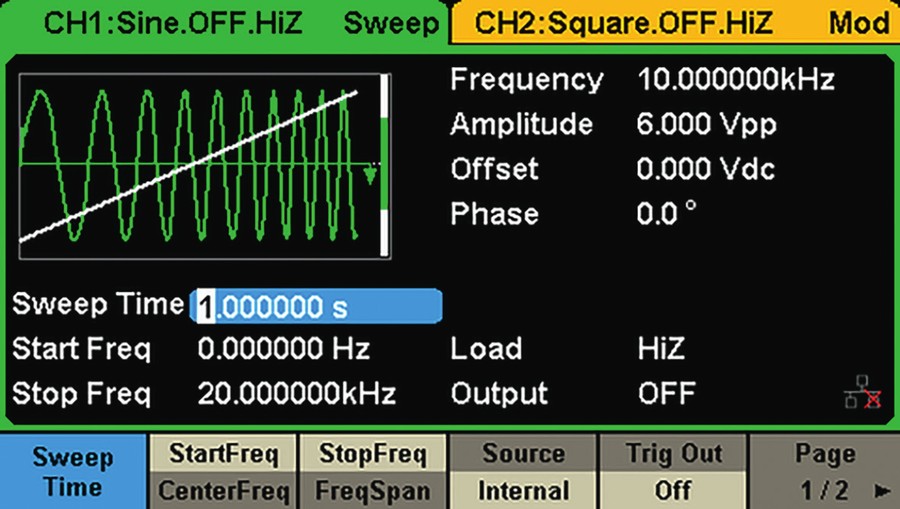
Task: Click the vertical level bar beside waveform
Action: (385, 165)
